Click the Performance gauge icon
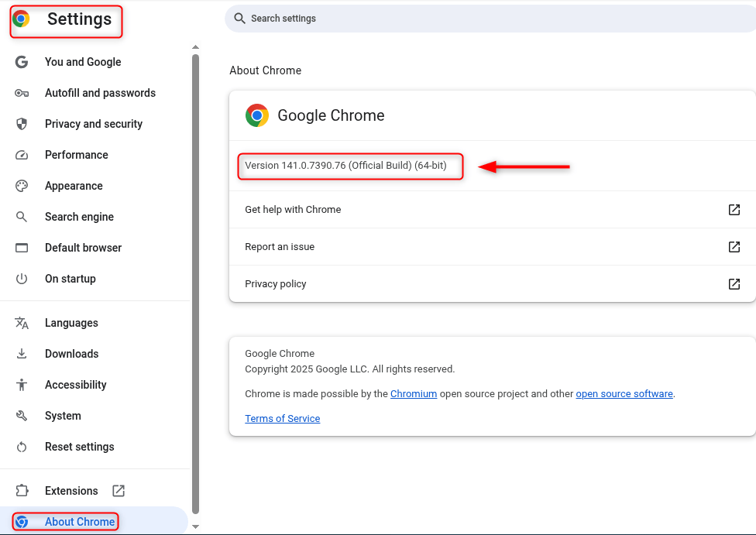 click(22, 155)
